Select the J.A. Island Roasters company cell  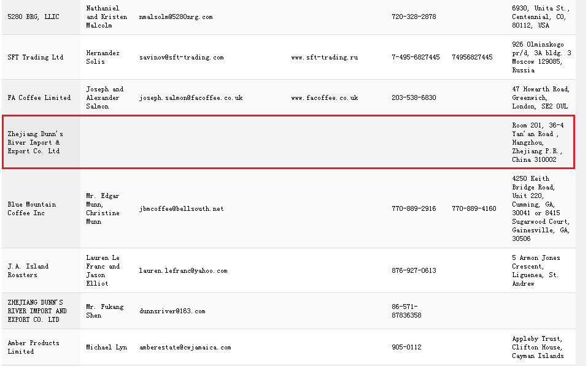click(x=28, y=271)
